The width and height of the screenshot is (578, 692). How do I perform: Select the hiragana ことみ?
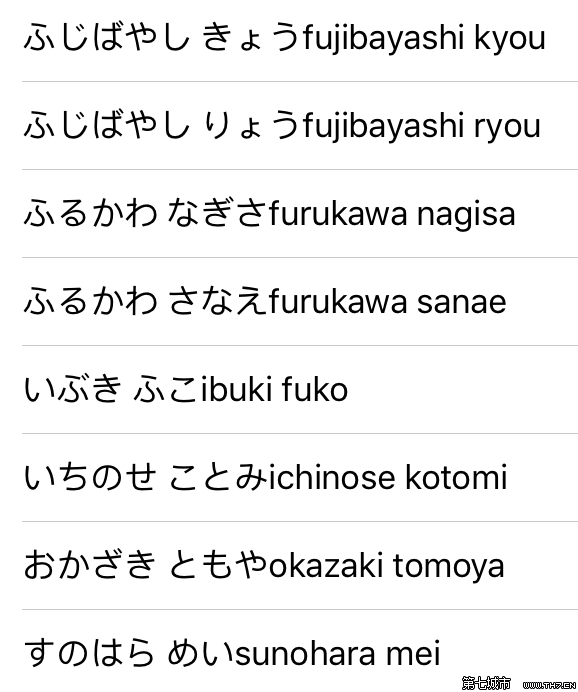[217, 477]
